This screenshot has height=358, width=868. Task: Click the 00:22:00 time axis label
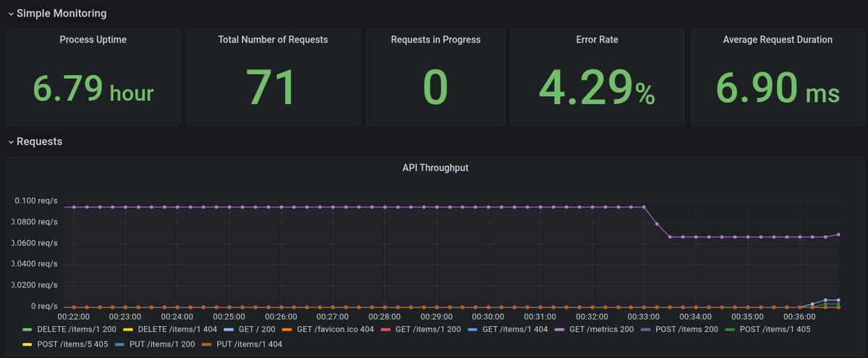(x=74, y=316)
